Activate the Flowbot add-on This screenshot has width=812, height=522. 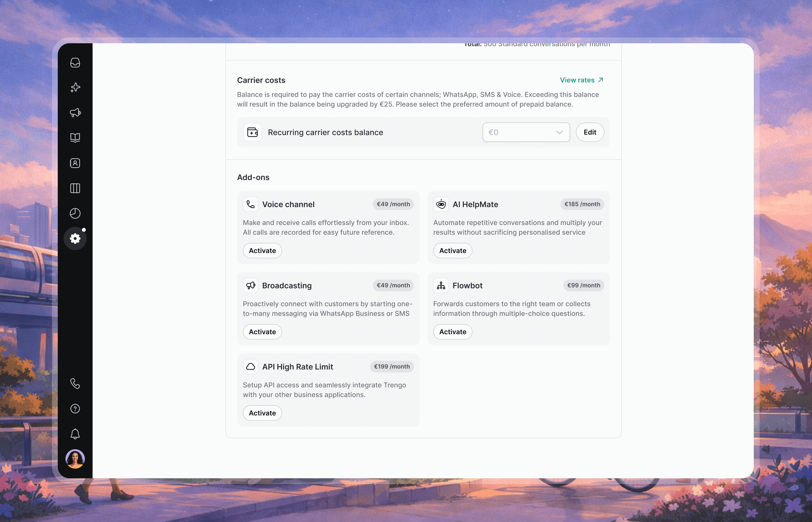click(452, 332)
